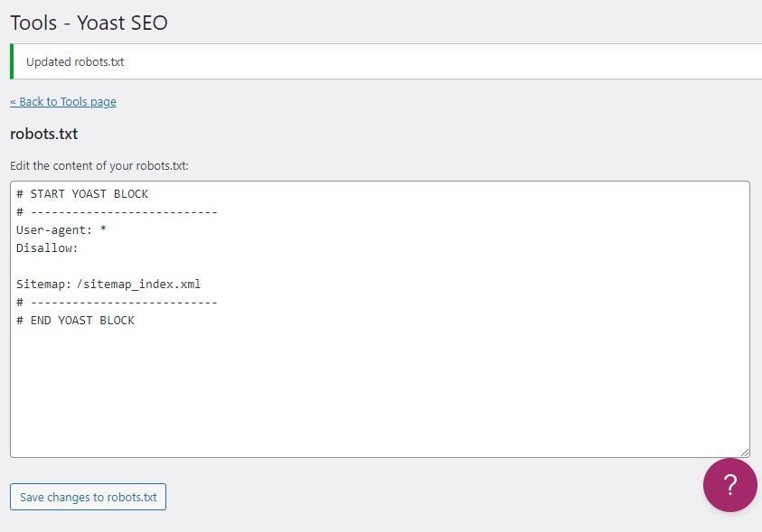Place cursor on 'User-agent: *' line

(x=61, y=230)
